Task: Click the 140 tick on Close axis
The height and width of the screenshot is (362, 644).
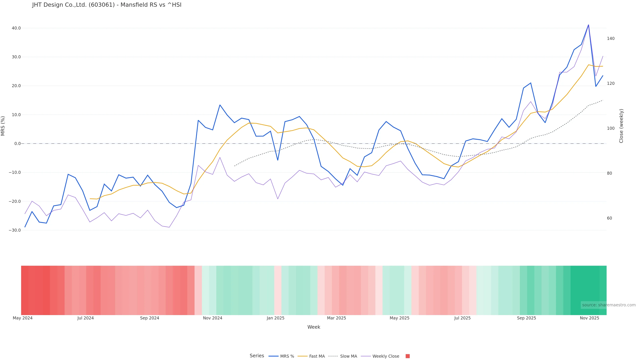Action: click(611, 39)
